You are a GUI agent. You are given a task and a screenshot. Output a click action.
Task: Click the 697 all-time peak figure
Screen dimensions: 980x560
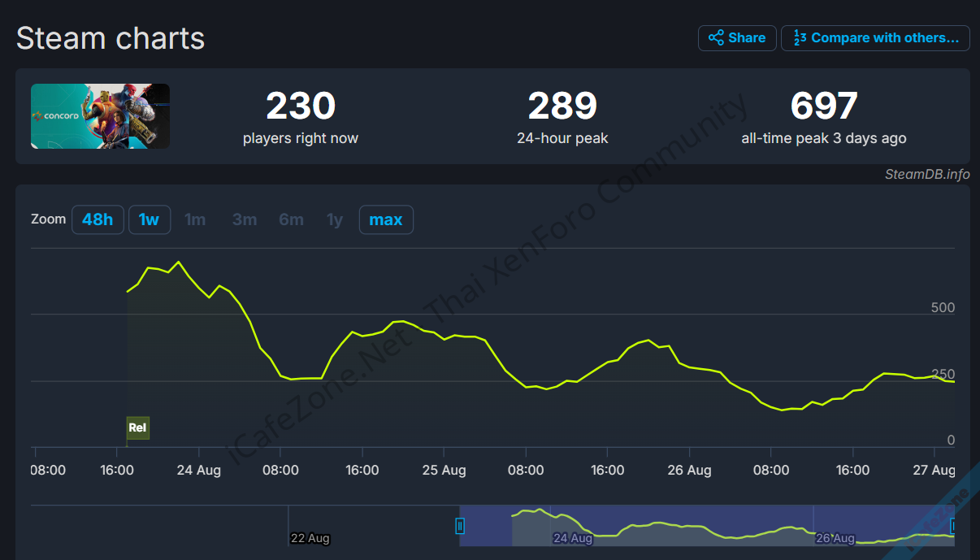tap(823, 106)
